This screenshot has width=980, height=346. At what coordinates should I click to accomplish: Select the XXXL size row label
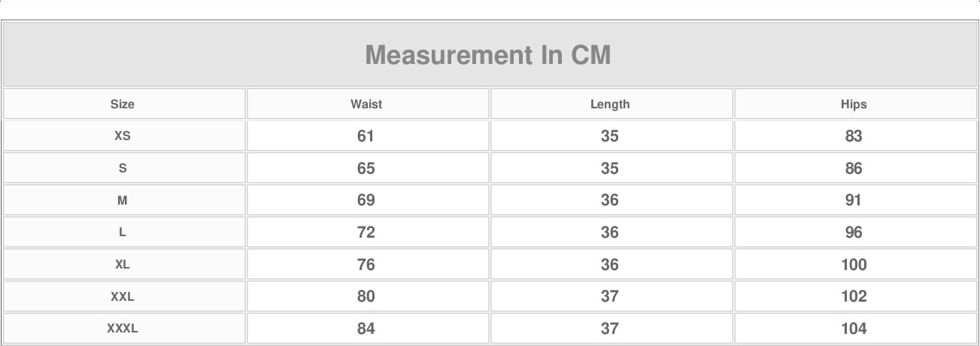click(123, 329)
